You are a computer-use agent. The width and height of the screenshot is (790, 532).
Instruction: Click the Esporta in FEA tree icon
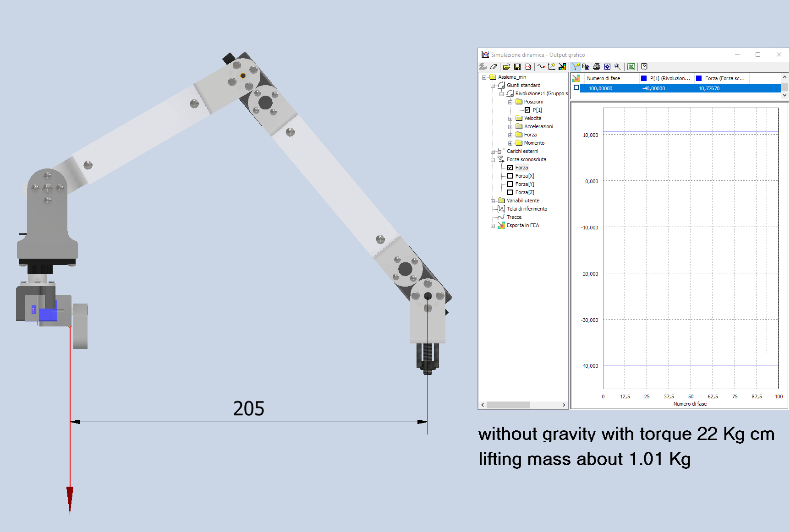coord(501,225)
